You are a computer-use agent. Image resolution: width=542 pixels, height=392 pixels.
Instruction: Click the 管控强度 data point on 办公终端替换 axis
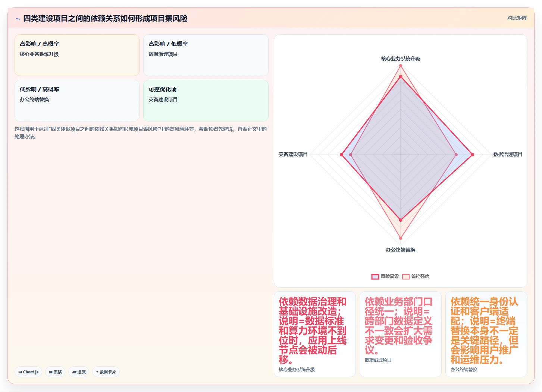401,238
